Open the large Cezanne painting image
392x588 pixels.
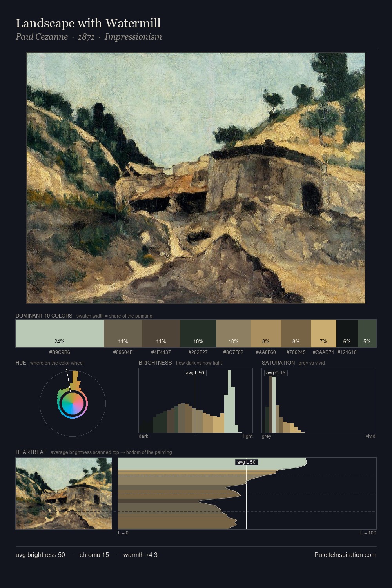[x=196, y=178]
